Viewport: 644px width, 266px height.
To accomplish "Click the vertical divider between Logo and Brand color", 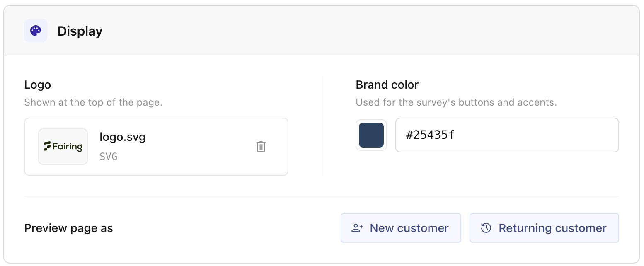I will click(322, 126).
